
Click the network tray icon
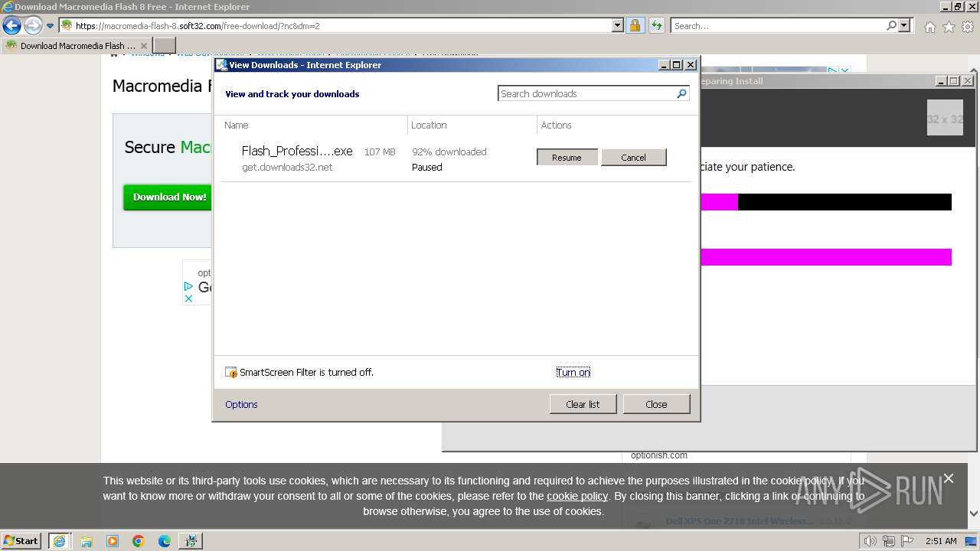[888, 541]
